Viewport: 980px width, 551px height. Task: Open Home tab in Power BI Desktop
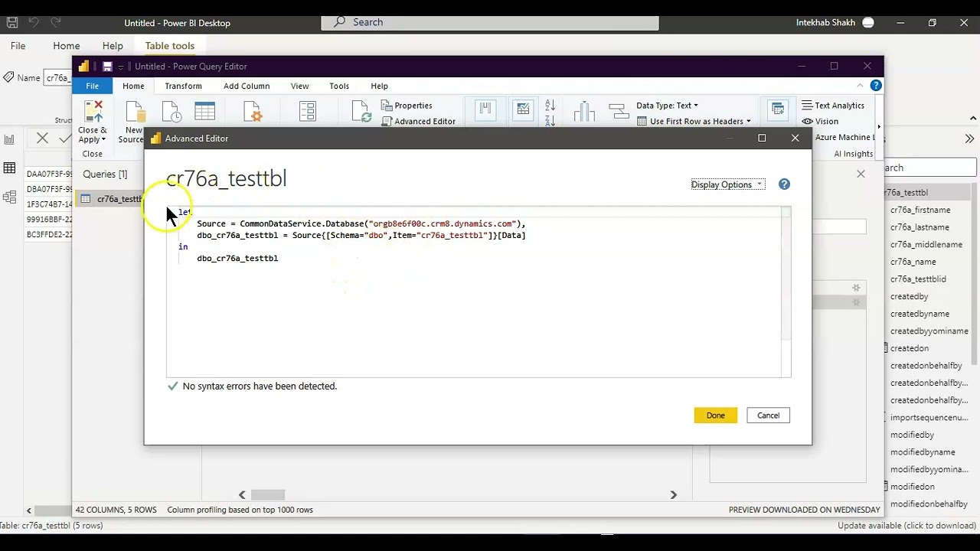pos(67,46)
